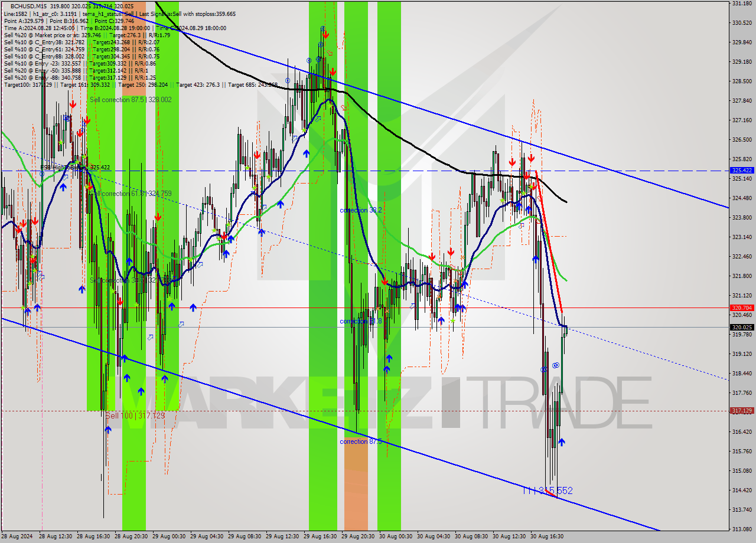Click the '28 Aug 20:30' time label

pos(131,537)
